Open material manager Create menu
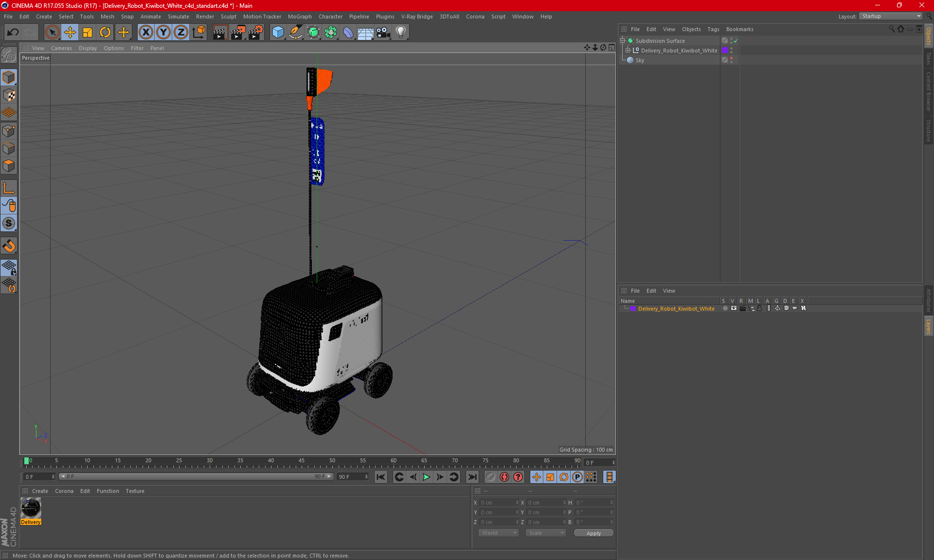Viewport: 934px width, 560px height. click(40, 491)
